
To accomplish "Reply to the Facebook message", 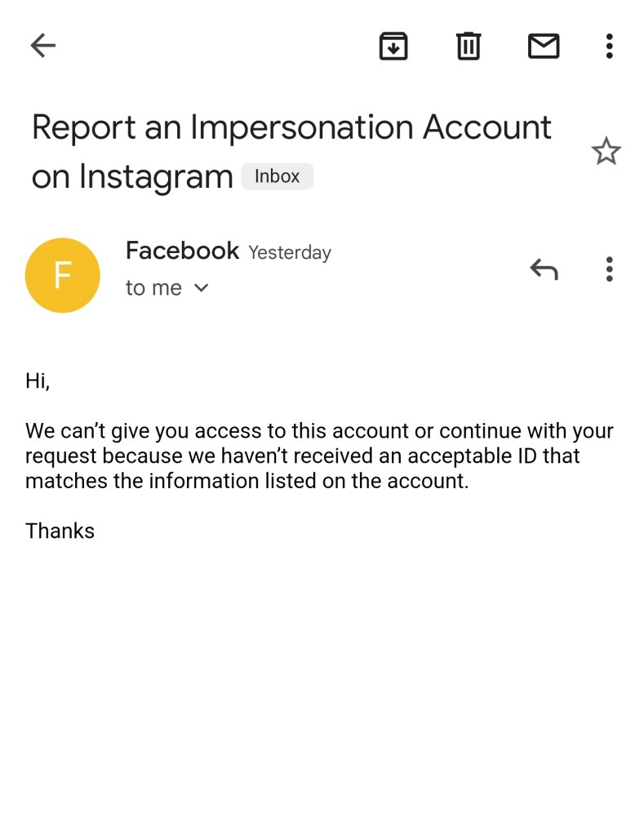I will pos(544,269).
